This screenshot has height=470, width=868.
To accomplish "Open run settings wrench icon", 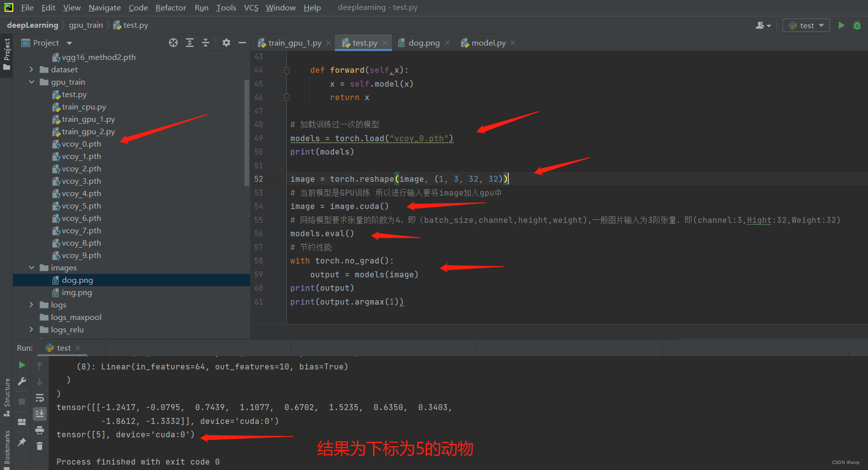I will tap(22, 381).
